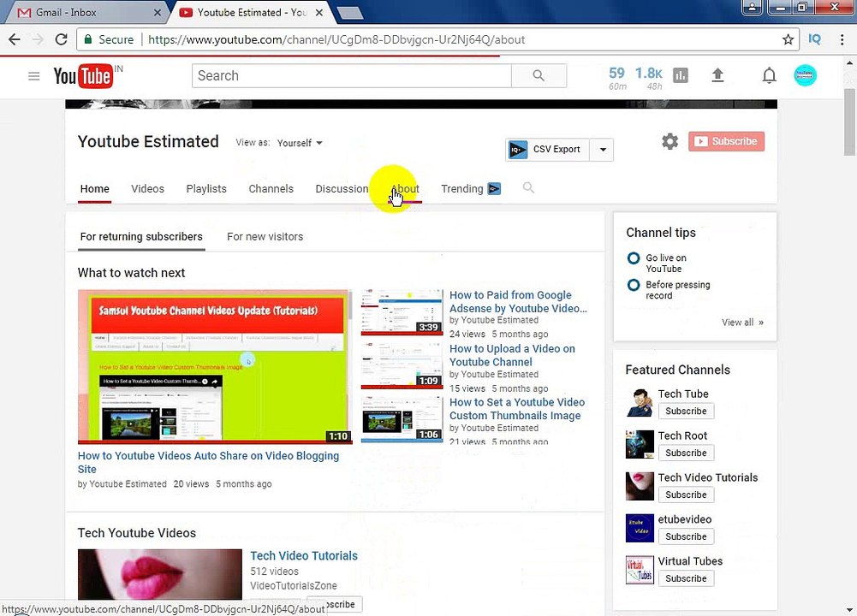Open the 1:09 video thumbnail
Screen dimensions: 857x616
pos(402,366)
